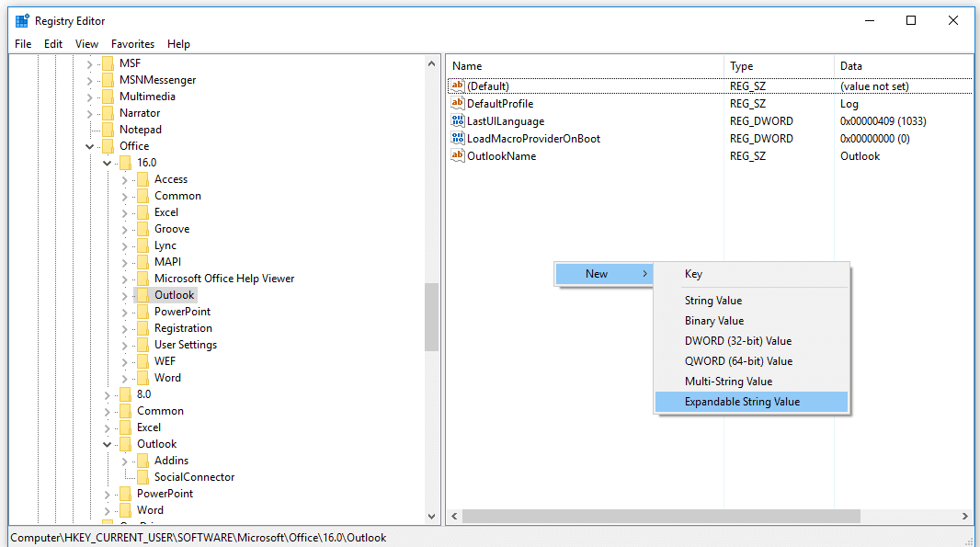This screenshot has height=547, width=980.
Task: Click the selected Outlook folder icon under 16.0
Action: (142, 295)
